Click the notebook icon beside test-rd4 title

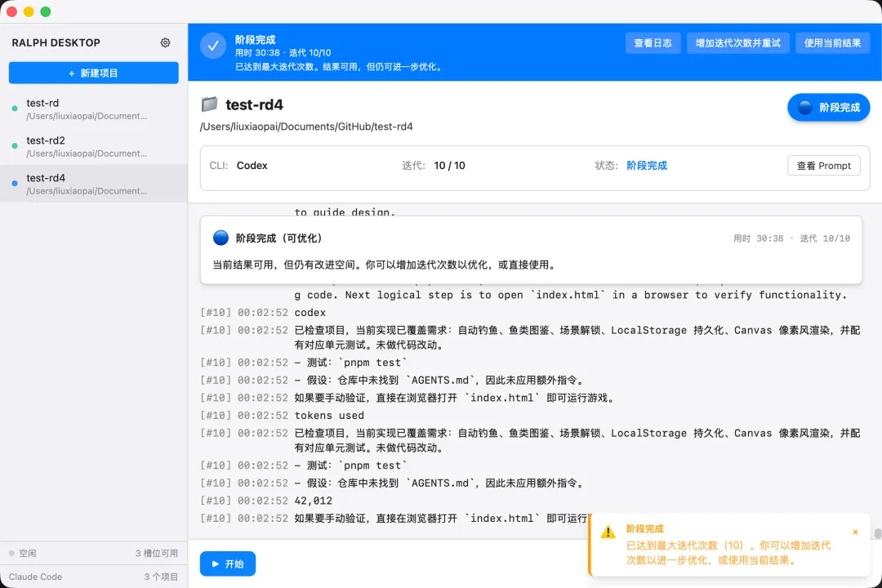210,105
